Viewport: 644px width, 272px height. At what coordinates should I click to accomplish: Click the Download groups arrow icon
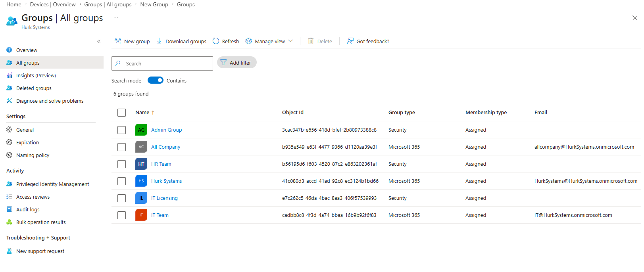click(x=159, y=41)
